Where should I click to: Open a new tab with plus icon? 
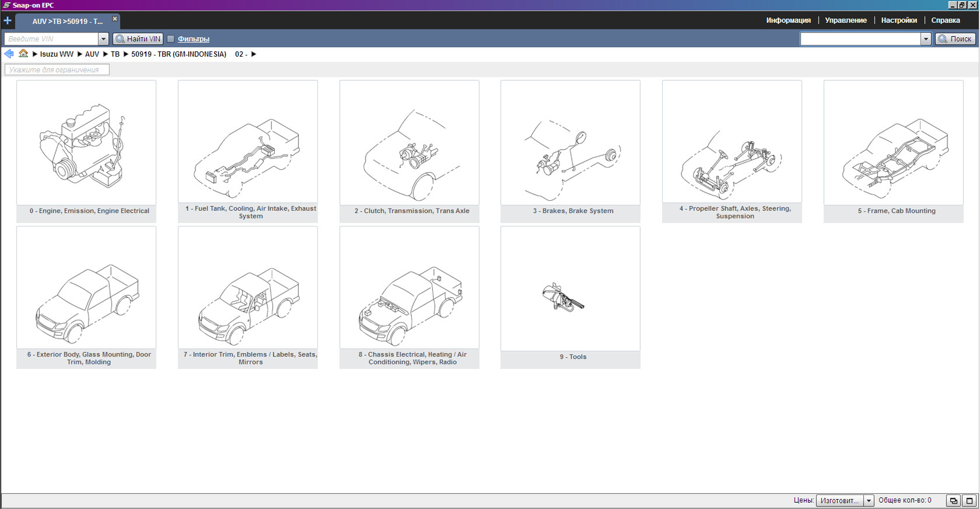click(x=7, y=21)
